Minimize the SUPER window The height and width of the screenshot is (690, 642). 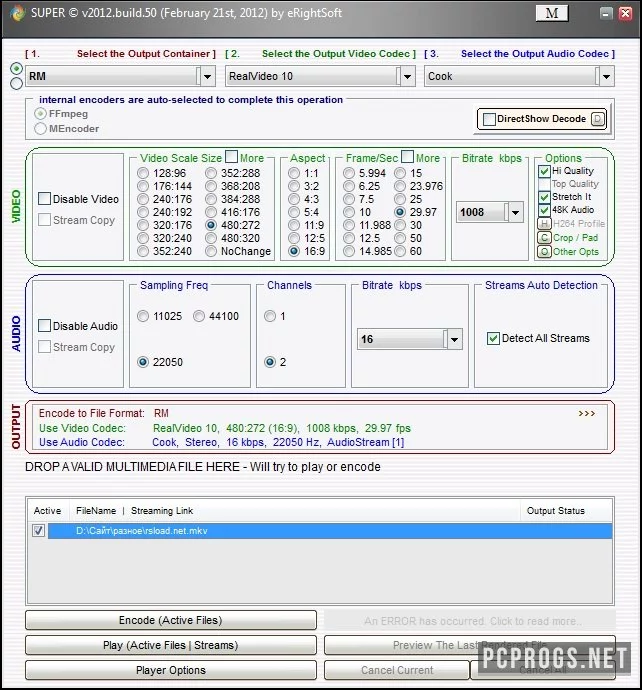[606, 13]
